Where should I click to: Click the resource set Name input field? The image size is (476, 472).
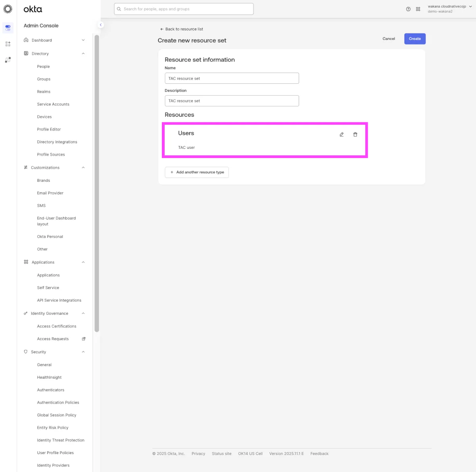pos(232,78)
